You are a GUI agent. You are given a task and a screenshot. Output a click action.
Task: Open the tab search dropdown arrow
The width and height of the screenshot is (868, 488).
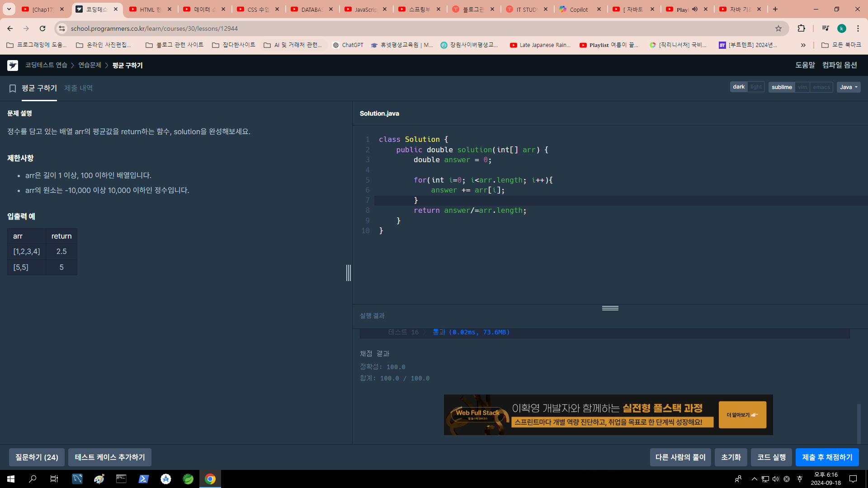click(x=9, y=9)
